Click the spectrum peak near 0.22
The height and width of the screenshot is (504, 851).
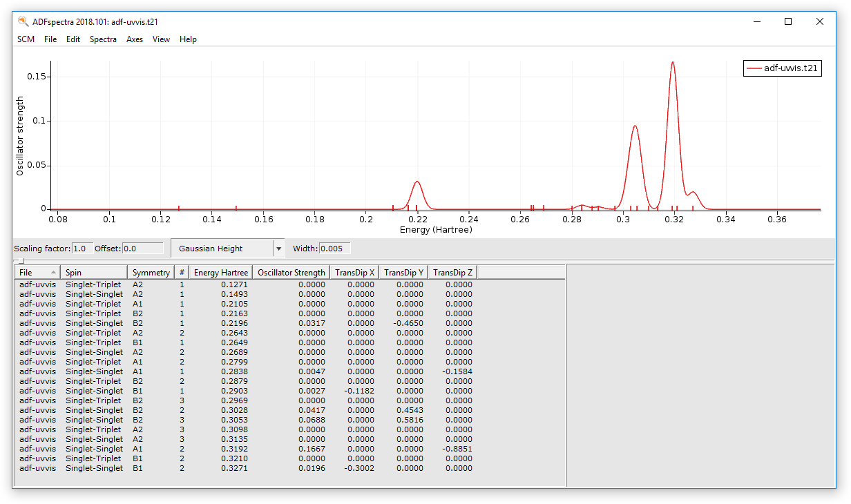417,182
